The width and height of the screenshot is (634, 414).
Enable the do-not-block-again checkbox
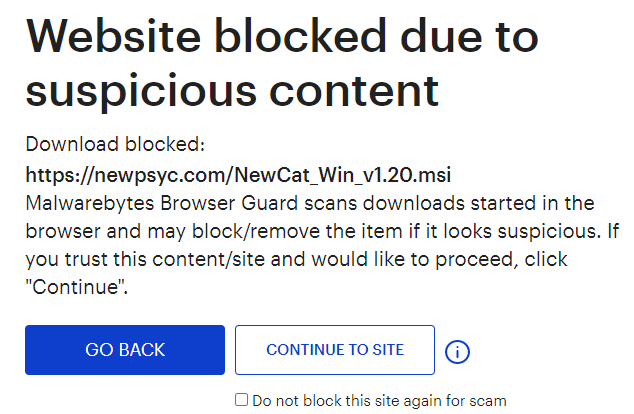[241, 400]
